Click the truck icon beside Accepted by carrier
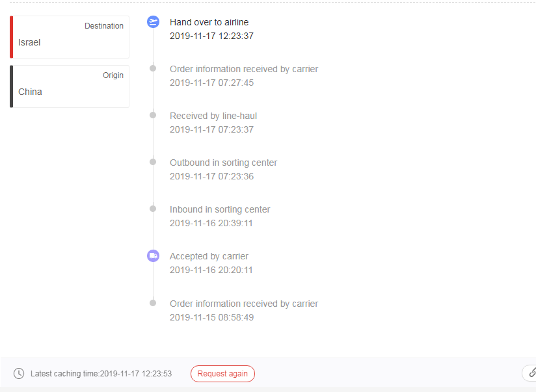 click(153, 256)
